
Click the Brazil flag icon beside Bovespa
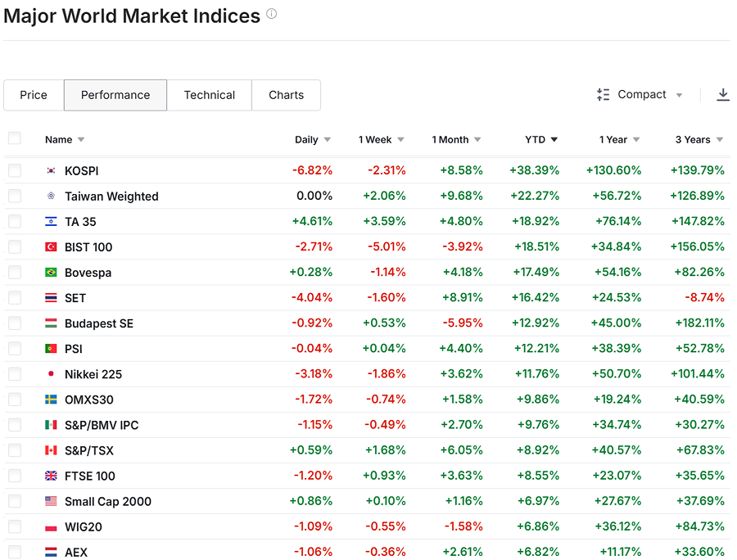[x=51, y=273]
